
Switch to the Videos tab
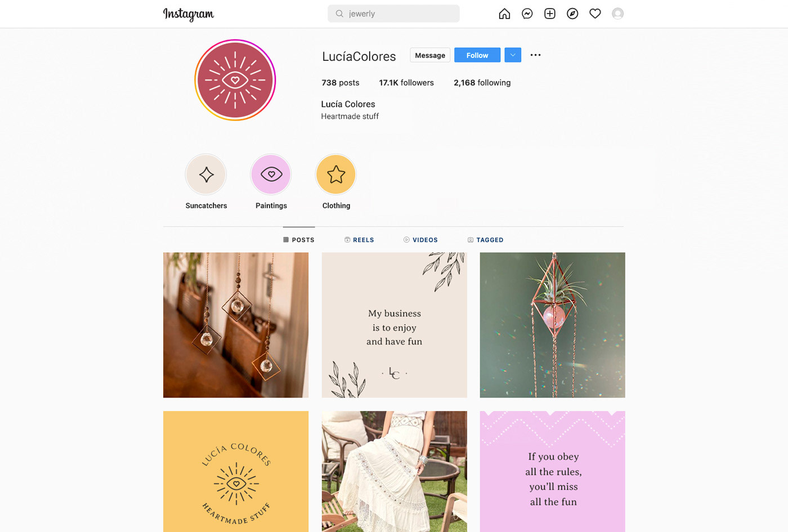420,240
